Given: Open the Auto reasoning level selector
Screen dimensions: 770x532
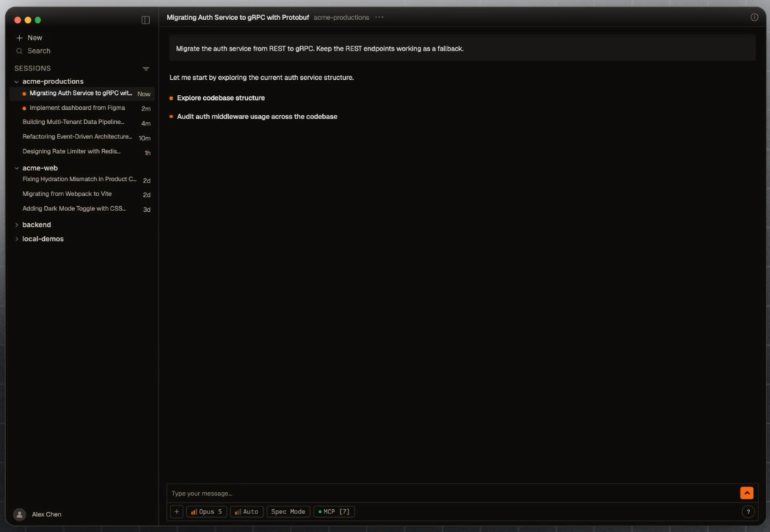Looking at the screenshot, I should pyautogui.click(x=247, y=511).
